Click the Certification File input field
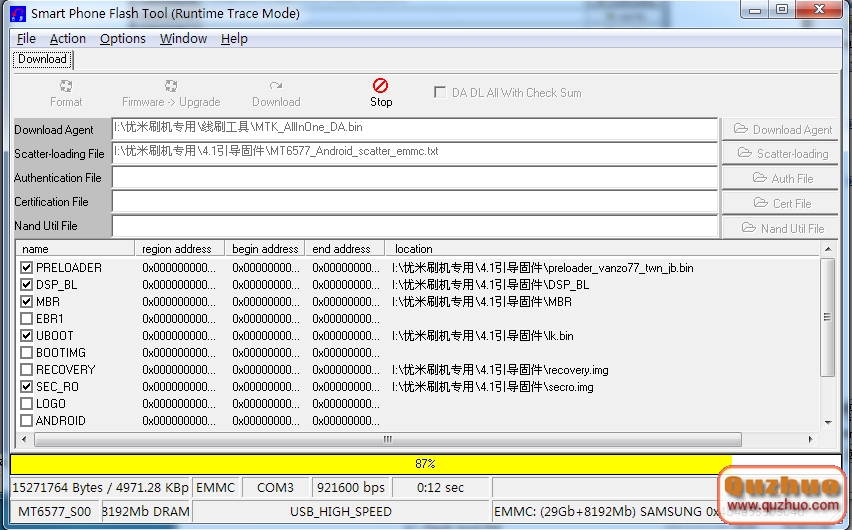The width and height of the screenshot is (852, 530). 415,202
